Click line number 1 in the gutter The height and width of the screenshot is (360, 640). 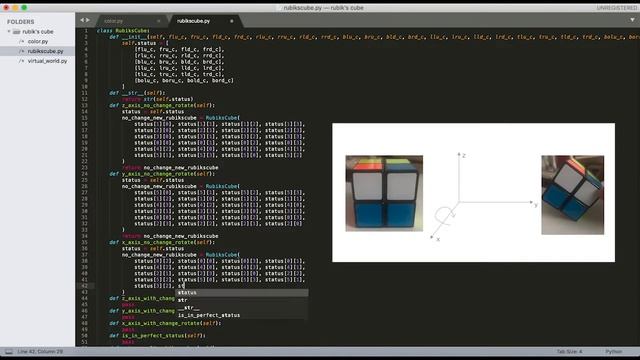[x=86, y=31]
